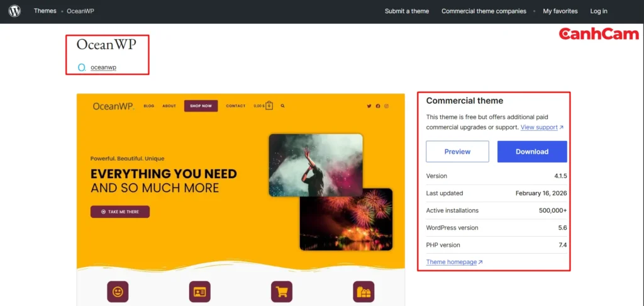
Task: Click the Preview button
Action: tap(458, 151)
